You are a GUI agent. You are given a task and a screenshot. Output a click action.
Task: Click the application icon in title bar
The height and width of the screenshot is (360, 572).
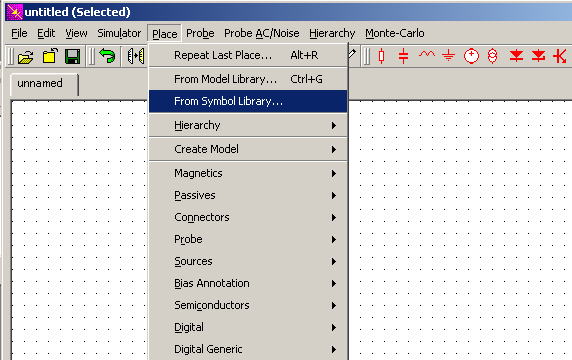[x=14, y=12]
